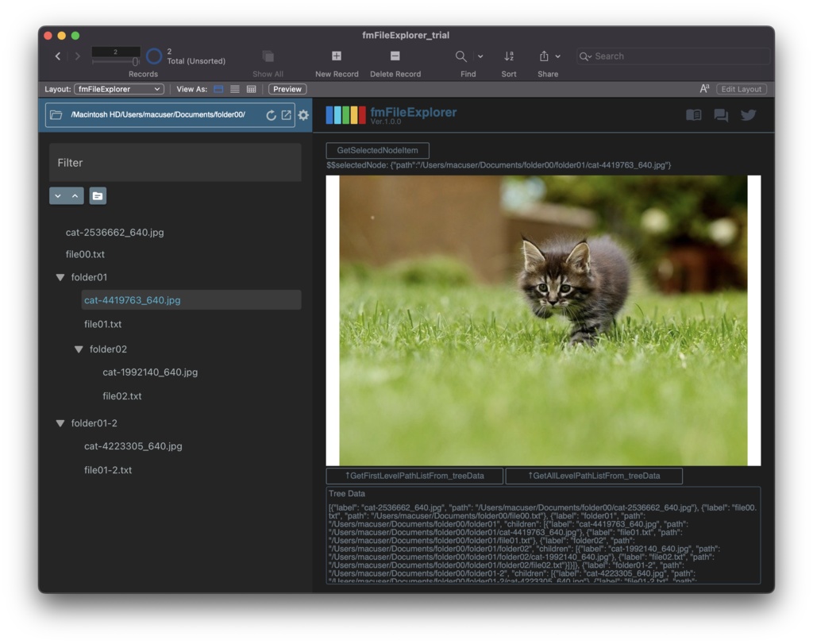
Task: Switch to List view in the View As controls
Action: pyautogui.click(x=235, y=88)
